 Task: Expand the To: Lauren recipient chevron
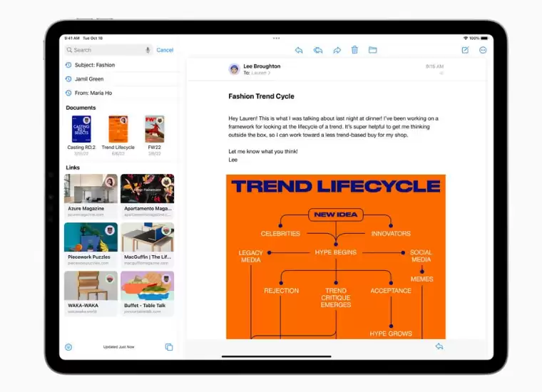(270, 73)
